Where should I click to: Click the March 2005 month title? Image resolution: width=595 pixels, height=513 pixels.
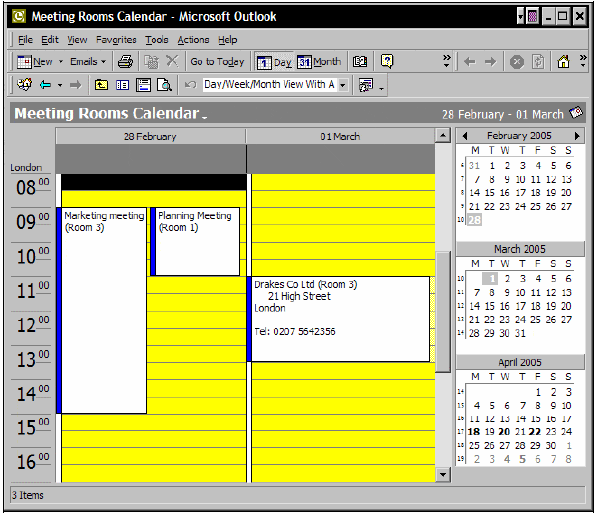[x=519, y=249]
